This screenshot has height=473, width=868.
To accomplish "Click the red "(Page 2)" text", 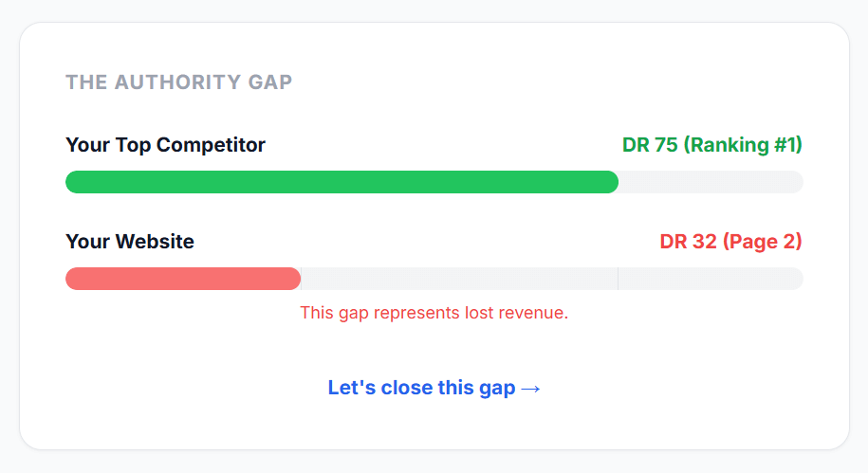I will 763,242.
